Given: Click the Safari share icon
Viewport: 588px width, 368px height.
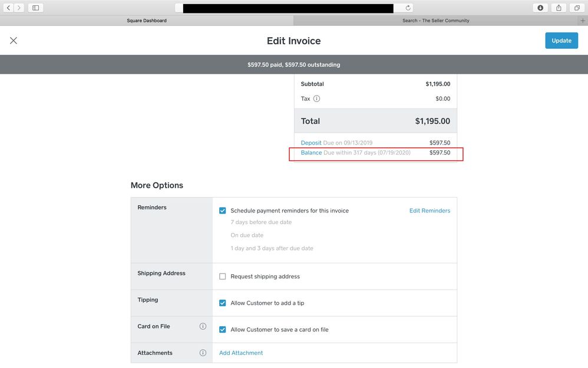Looking at the screenshot, I should [559, 8].
